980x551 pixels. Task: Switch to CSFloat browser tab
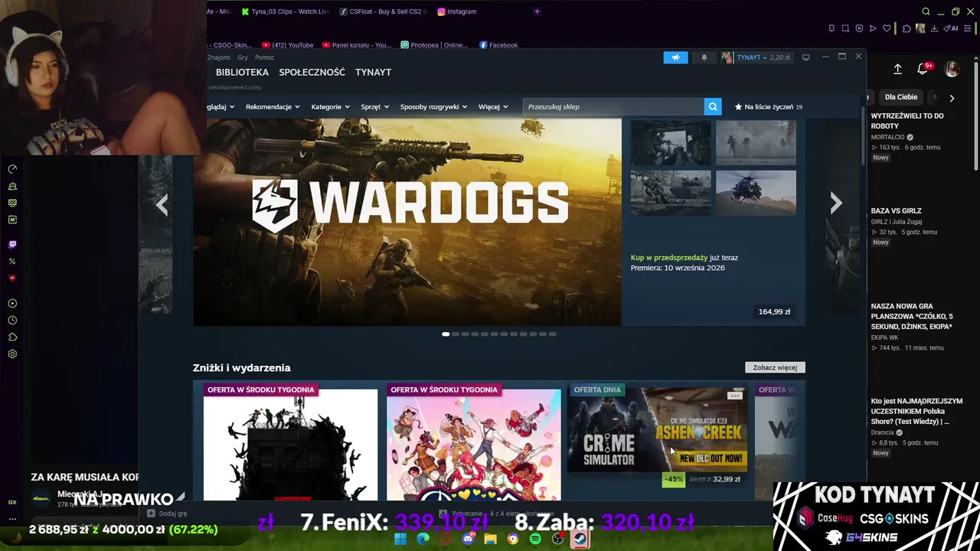tap(382, 11)
